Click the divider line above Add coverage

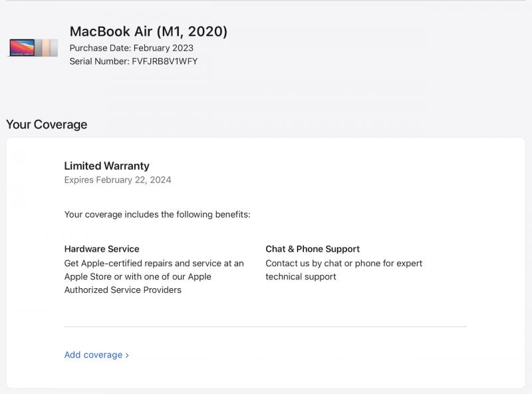[x=265, y=326]
